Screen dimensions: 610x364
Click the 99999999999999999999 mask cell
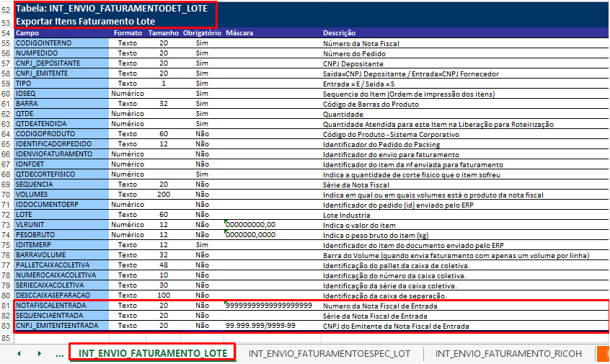[x=273, y=306]
